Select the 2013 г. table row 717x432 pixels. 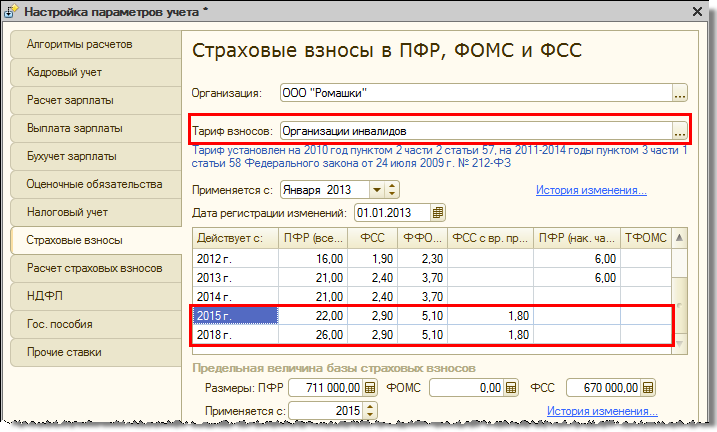coord(432,277)
